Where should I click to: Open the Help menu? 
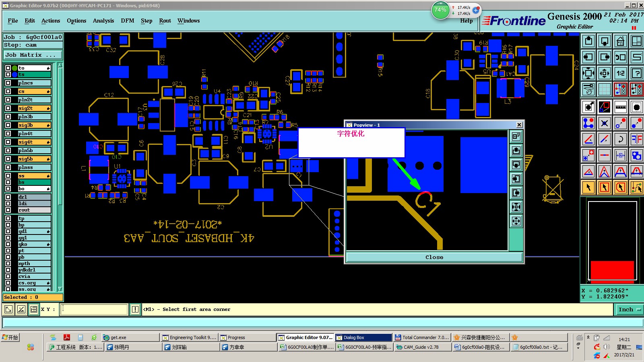[x=466, y=21]
